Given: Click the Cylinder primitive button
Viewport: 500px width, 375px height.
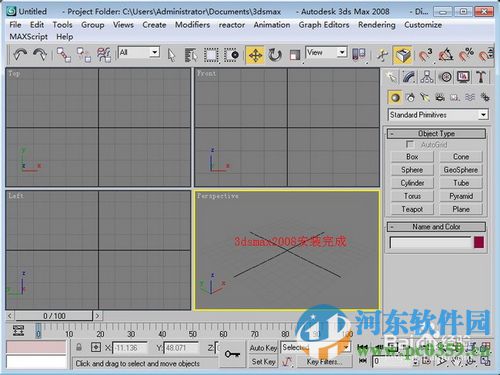Looking at the screenshot, I should [412, 183].
